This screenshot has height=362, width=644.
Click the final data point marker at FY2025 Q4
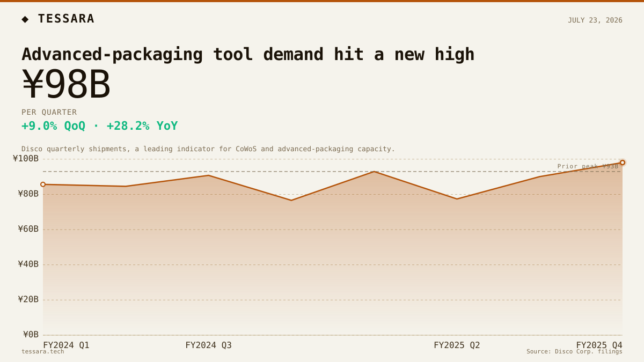pos(623,162)
